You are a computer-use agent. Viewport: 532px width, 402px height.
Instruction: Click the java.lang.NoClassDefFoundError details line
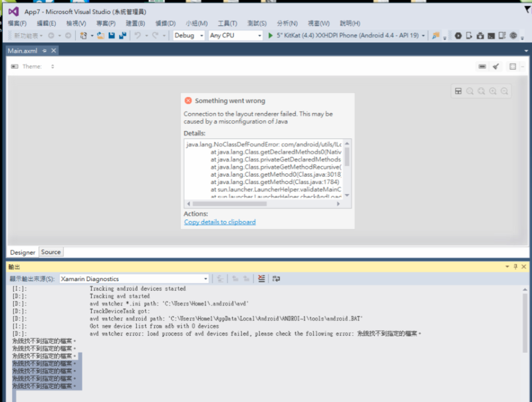[263, 144]
